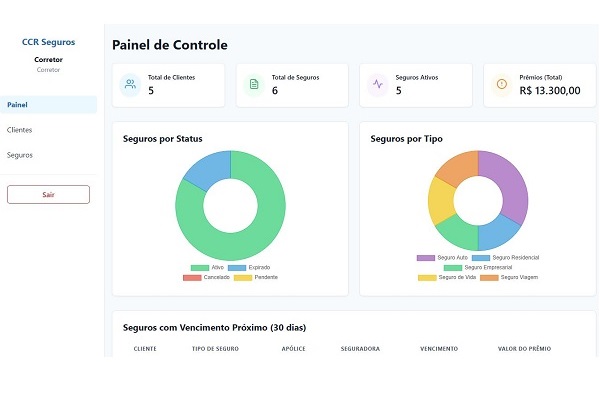
Task: Click the Seguro Empresarial green legend swatch
Action: (453, 268)
